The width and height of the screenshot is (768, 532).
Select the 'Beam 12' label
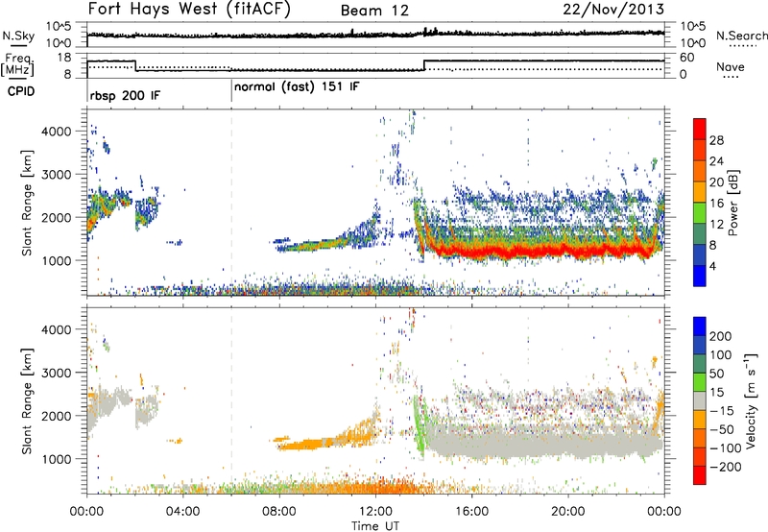click(374, 11)
